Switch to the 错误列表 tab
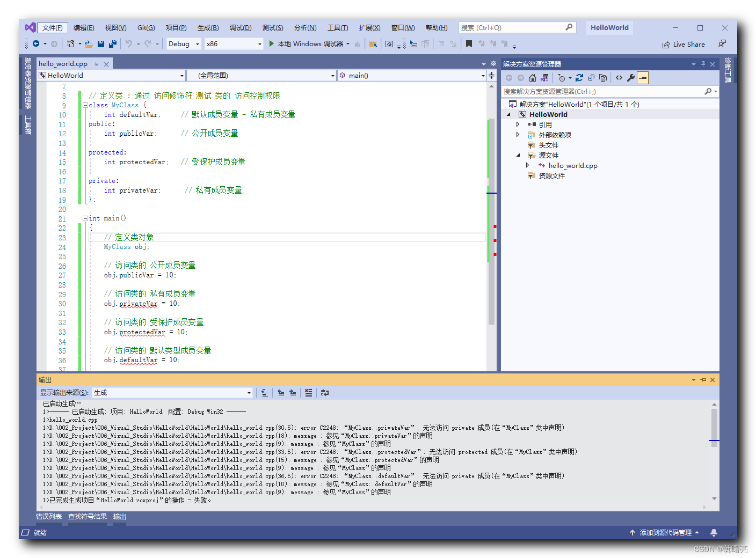756x558 pixels. tap(49, 517)
